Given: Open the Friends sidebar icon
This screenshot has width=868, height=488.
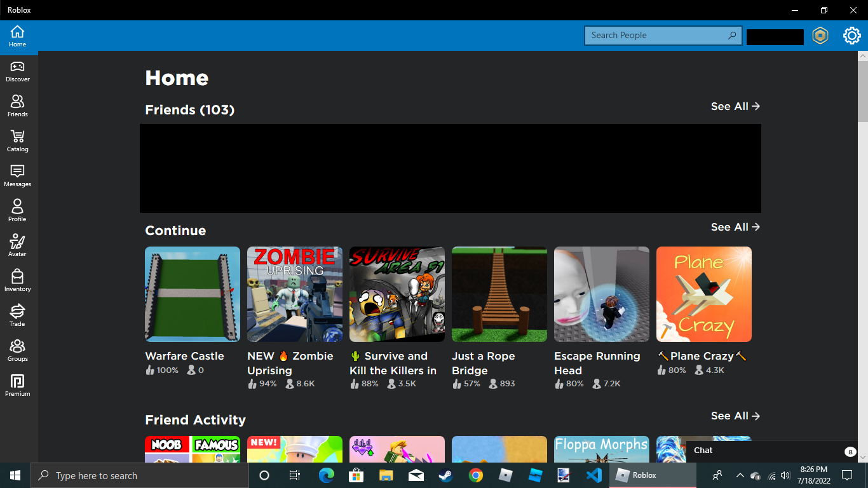Looking at the screenshot, I should 17,106.
